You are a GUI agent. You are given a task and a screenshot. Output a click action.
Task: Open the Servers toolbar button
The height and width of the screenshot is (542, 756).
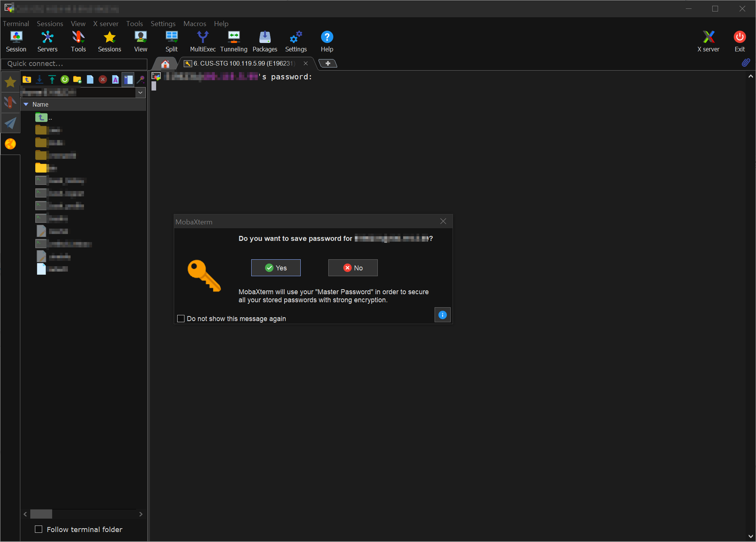pos(47,41)
